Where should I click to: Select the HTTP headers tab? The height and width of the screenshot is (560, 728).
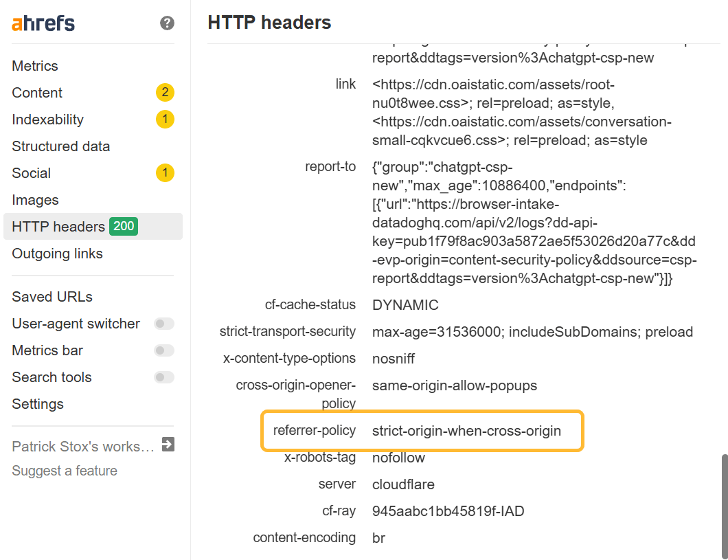pyautogui.click(x=56, y=226)
